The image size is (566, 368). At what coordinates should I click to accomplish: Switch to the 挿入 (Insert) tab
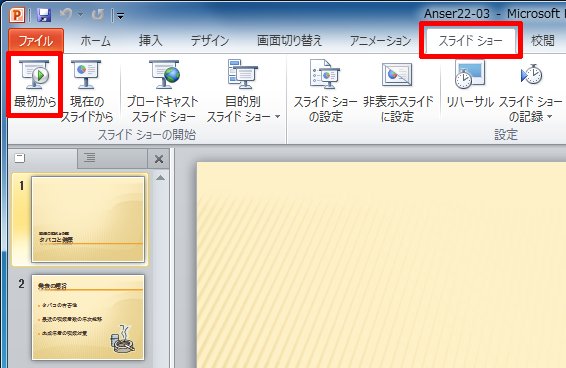pyautogui.click(x=151, y=41)
